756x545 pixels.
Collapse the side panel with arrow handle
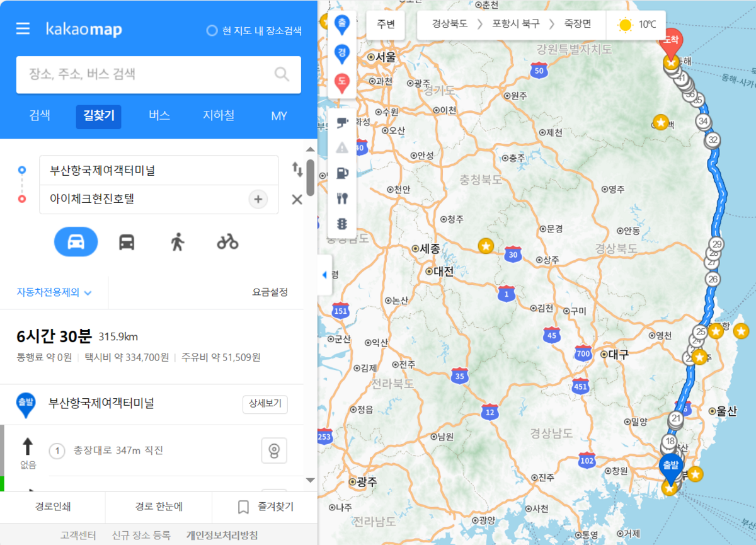324,275
